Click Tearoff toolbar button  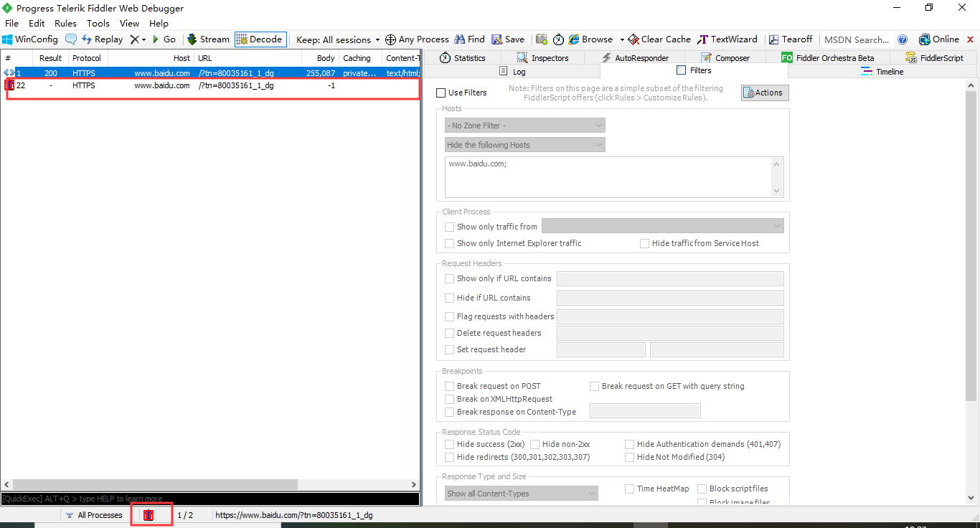791,39
